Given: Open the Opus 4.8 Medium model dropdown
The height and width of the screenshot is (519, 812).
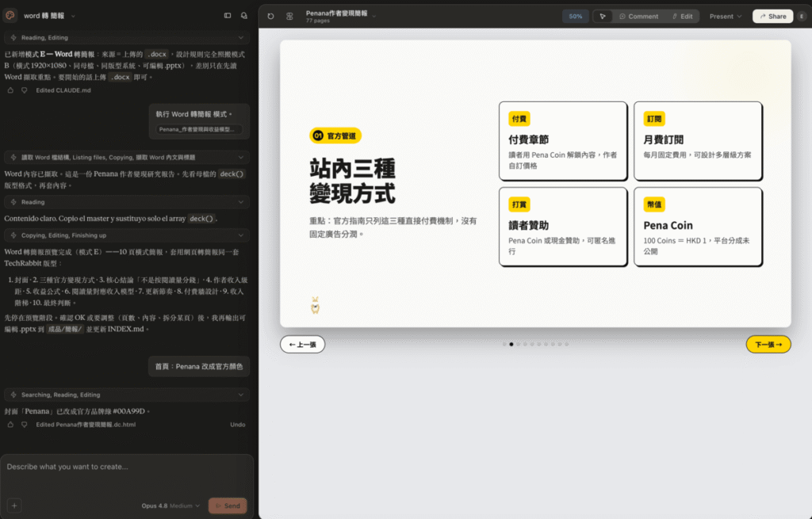Looking at the screenshot, I should pos(170,506).
